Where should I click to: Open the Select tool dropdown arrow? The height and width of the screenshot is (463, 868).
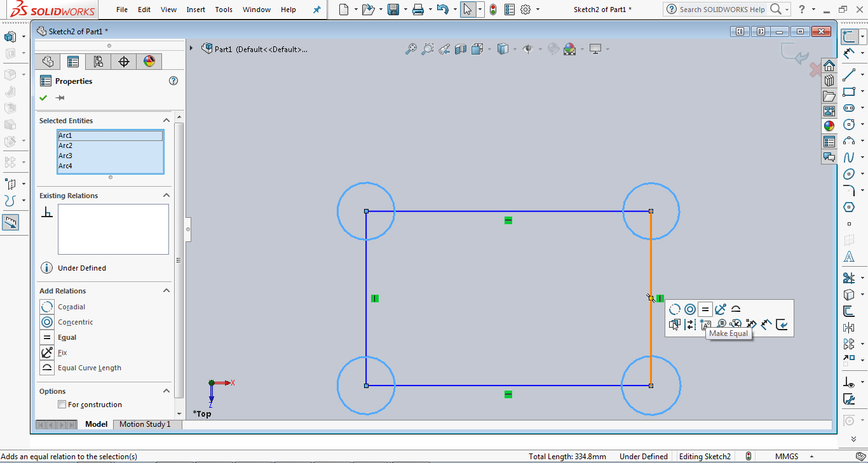(480, 10)
